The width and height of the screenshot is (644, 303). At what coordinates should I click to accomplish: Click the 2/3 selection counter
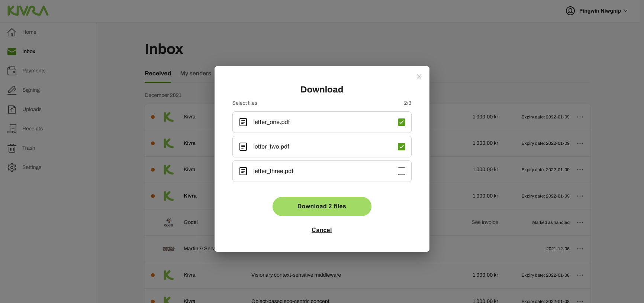tap(408, 103)
